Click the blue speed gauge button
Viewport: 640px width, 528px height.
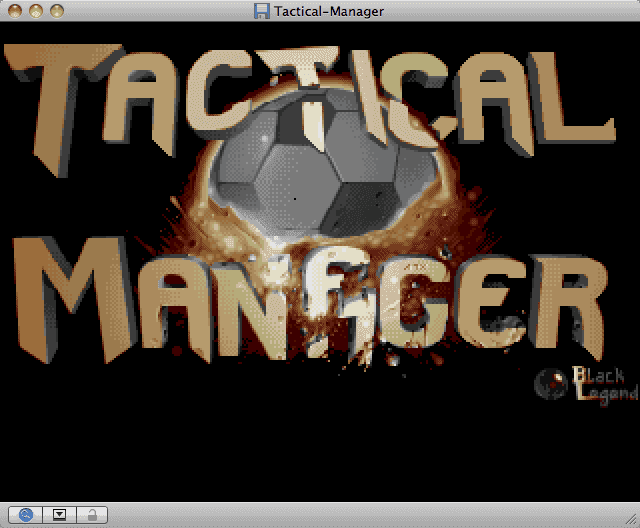tap(26, 515)
